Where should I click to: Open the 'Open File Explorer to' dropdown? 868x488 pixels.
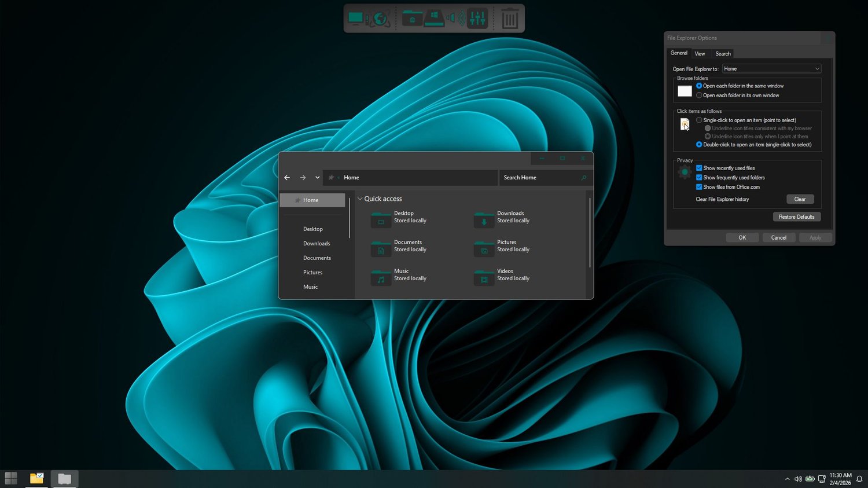771,69
